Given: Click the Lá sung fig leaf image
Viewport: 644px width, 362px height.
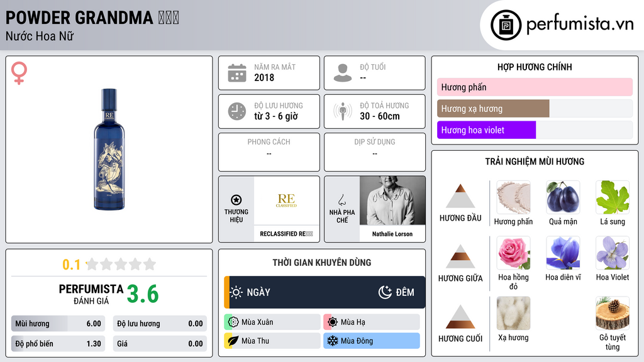Looking at the screenshot, I should (613, 197).
